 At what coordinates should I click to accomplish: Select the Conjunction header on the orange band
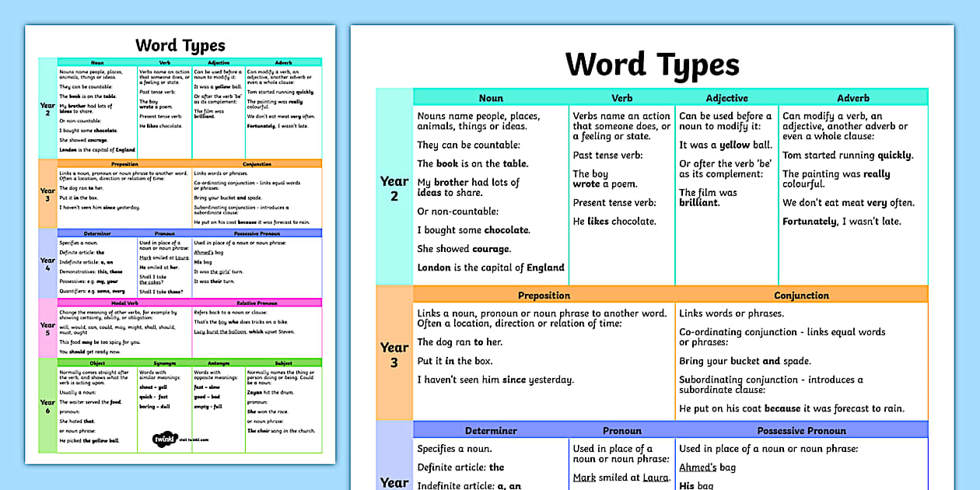pos(801,296)
